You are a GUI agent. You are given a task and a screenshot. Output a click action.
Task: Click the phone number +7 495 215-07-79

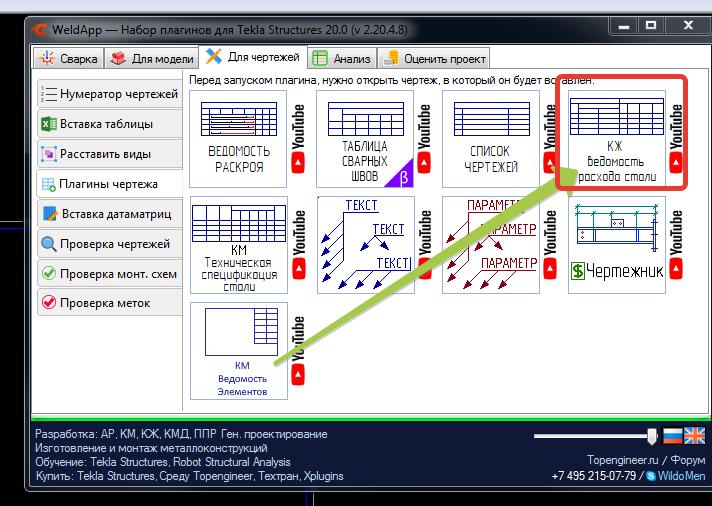pyautogui.click(x=593, y=476)
